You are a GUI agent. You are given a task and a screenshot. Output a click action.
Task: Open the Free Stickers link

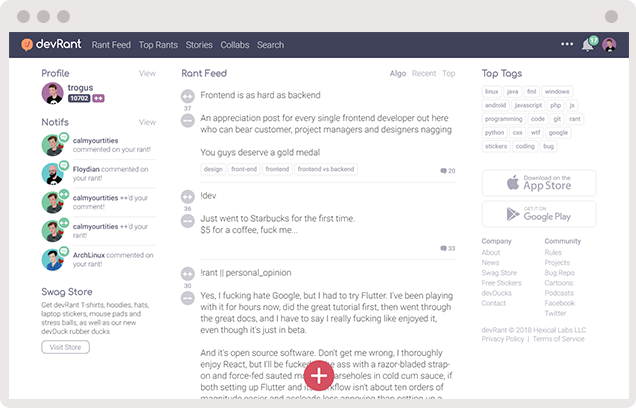pyautogui.click(x=501, y=283)
